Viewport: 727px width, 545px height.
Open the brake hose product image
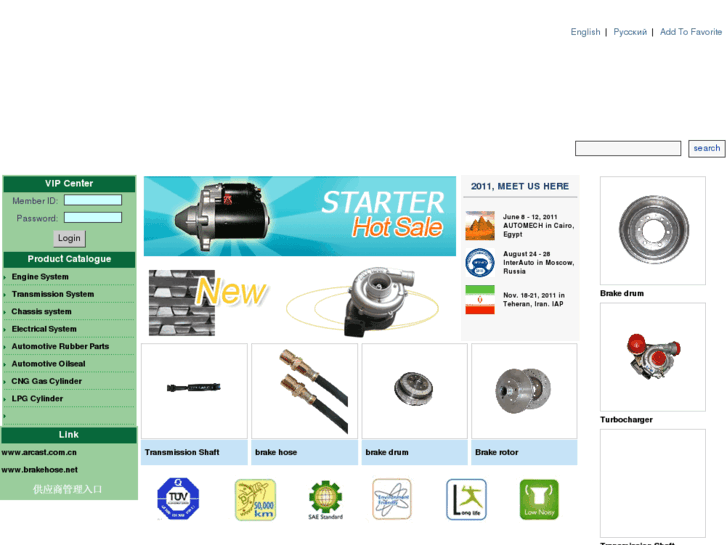pyautogui.click(x=305, y=391)
